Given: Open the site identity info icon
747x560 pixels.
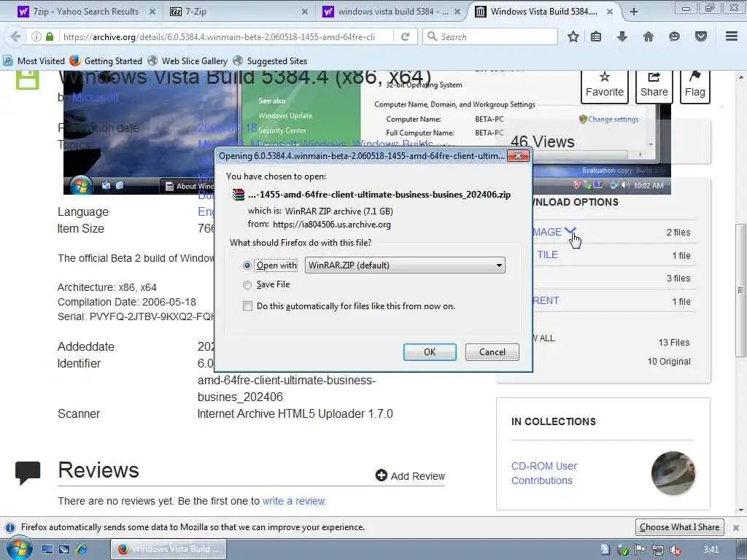Looking at the screenshot, I should (36, 36).
